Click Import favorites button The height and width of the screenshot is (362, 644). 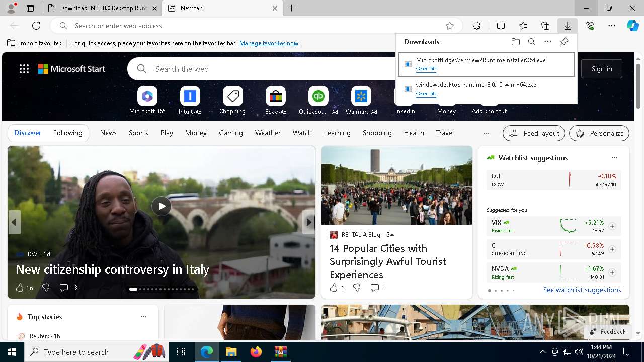(x=34, y=43)
